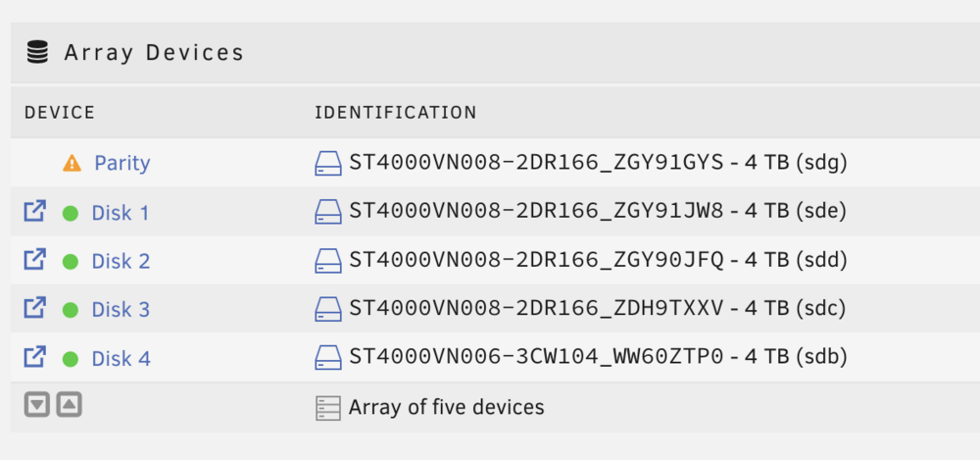Click the drive icon beside WW60ZTP0 disk
The image size is (980, 460).
[328, 357]
